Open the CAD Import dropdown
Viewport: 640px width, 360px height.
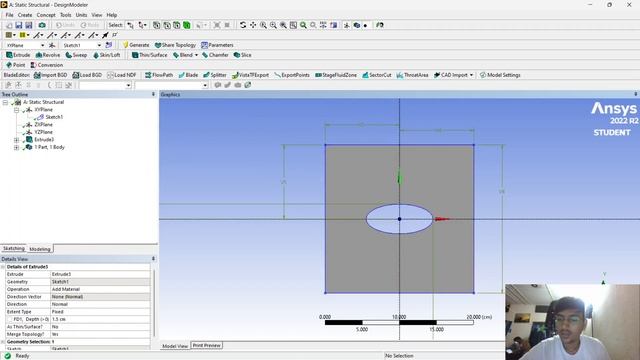[471, 75]
